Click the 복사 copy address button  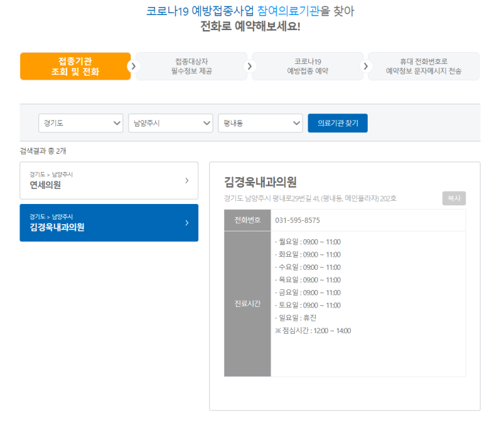(454, 198)
